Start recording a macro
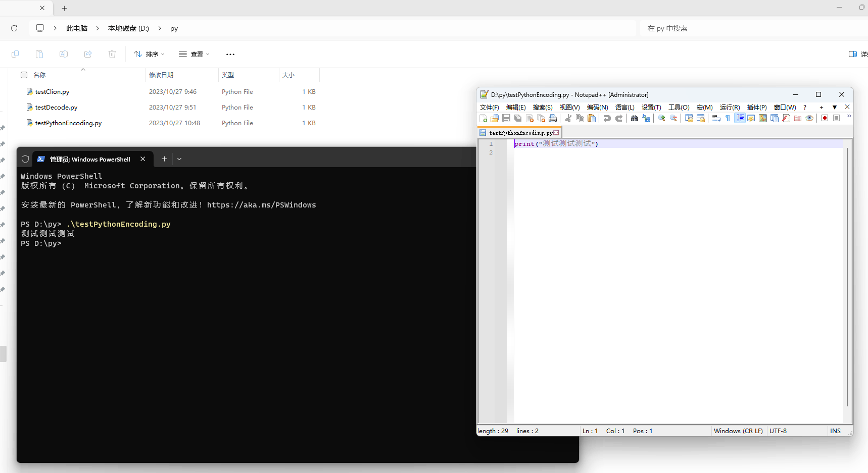The width and height of the screenshot is (868, 473). pyautogui.click(x=825, y=118)
